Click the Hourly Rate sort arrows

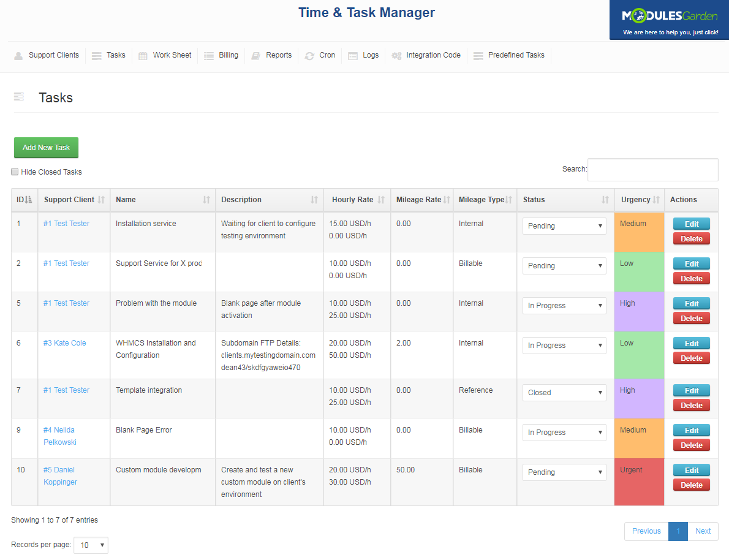coord(381,199)
